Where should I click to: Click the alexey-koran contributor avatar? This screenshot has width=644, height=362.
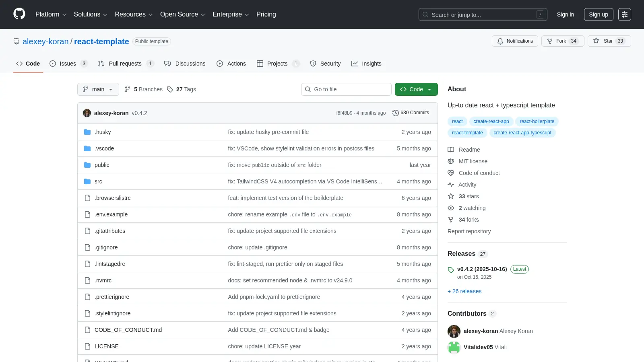(454, 331)
